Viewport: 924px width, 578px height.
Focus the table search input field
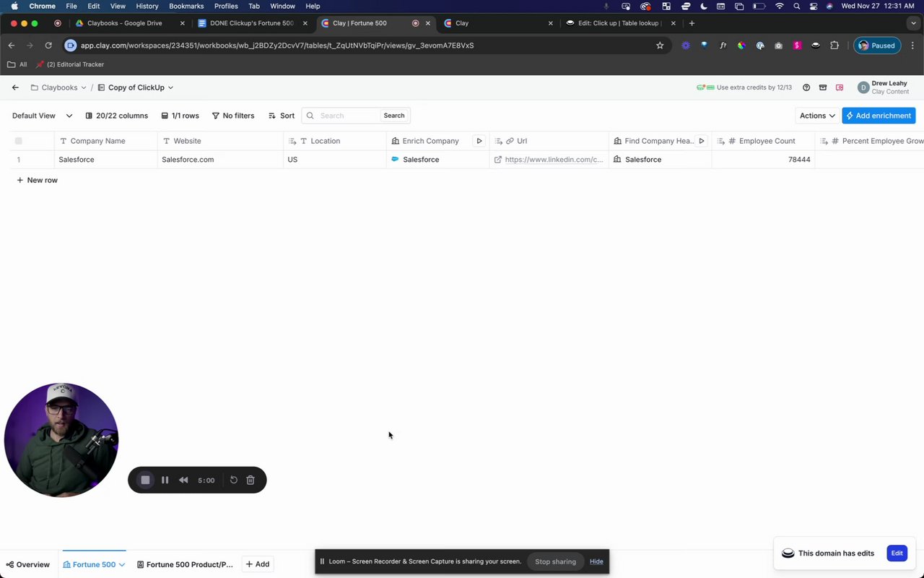[x=346, y=116]
